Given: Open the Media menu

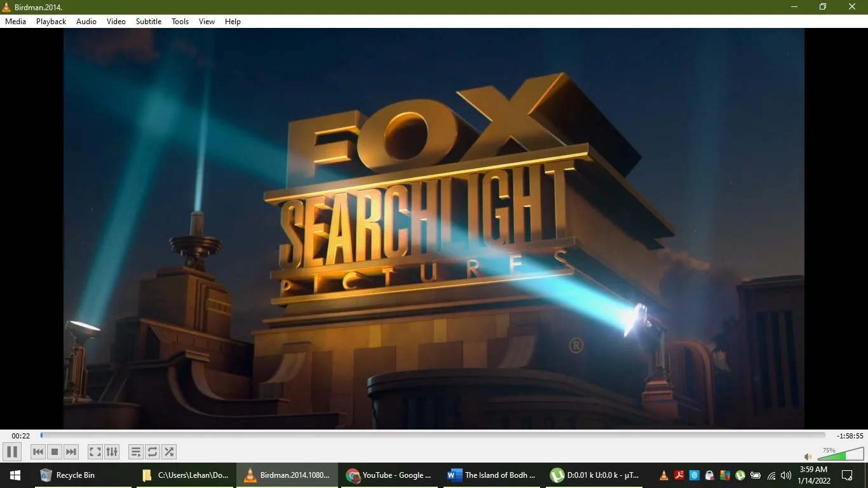Looking at the screenshot, I should tap(16, 22).
